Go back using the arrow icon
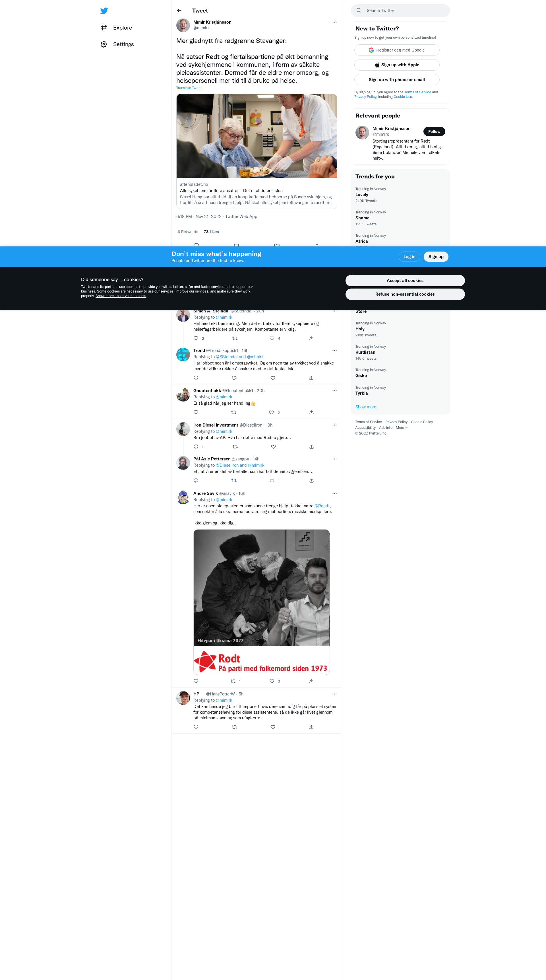 [179, 11]
